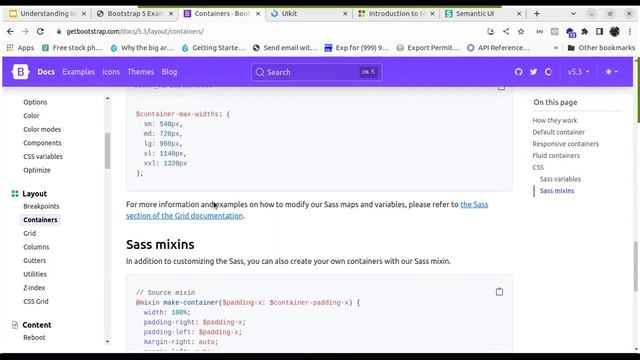Open Optimize in the sidebar
The width and height of the screenshot is (640, 360).
coord(37,170)
